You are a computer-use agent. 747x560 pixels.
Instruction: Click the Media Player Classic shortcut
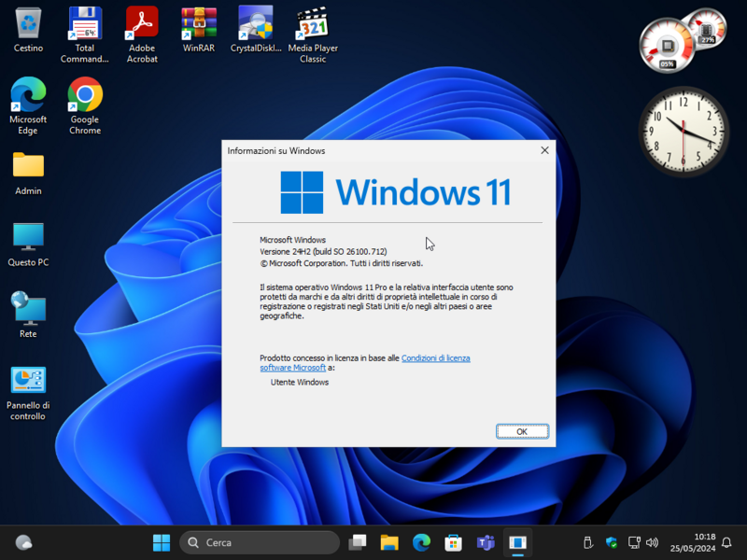pos(313,35)
